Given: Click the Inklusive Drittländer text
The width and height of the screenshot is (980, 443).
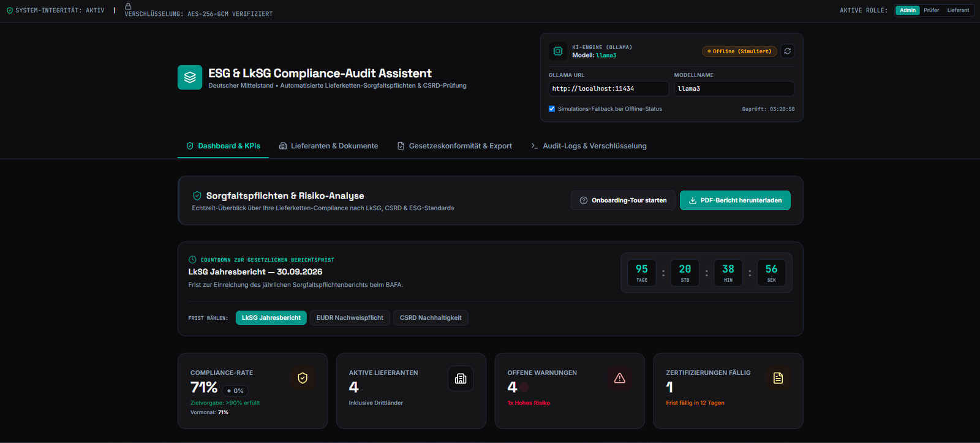Looking at the screenshot, I should click(x=376, y=403).
